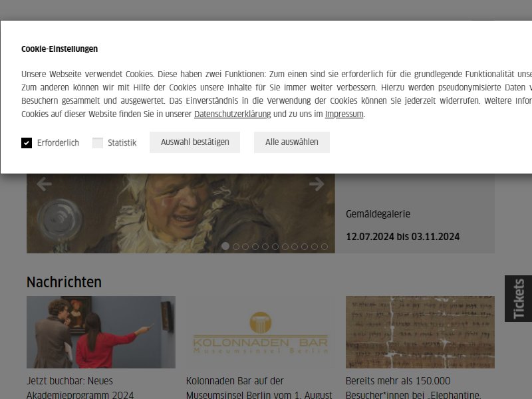Open the Tickets side tab

(x=519, y=299)
